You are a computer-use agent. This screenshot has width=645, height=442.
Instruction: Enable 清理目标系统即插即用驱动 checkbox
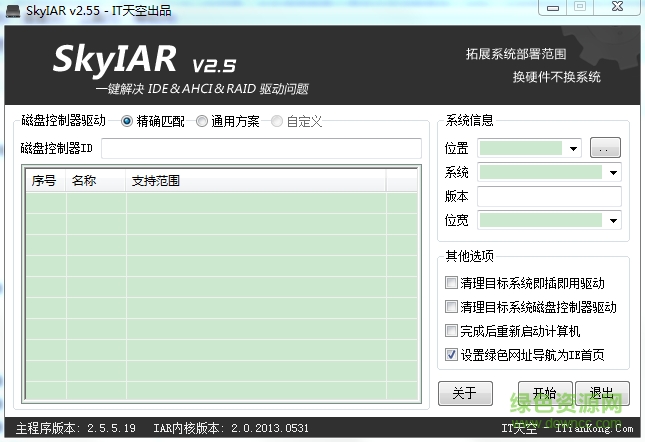pos(452,283)
